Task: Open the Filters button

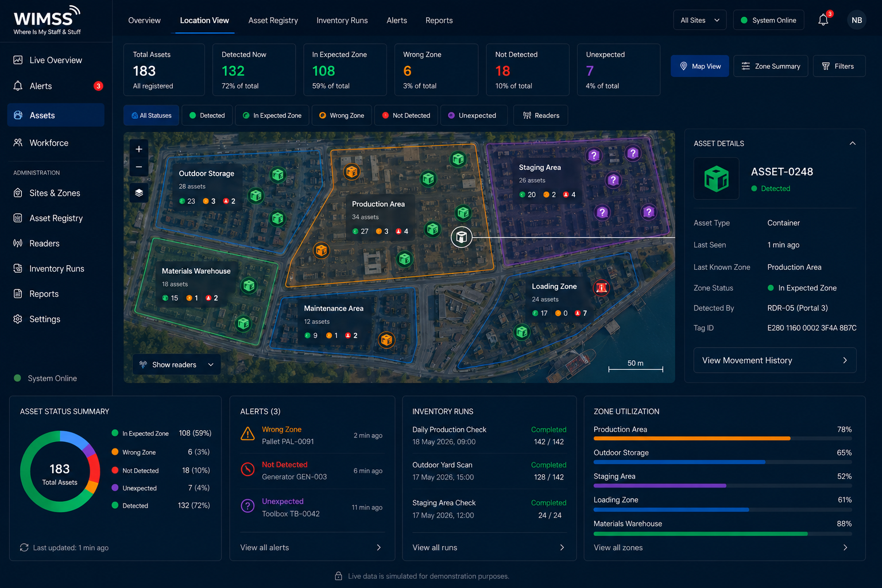Action: coord(839,66)
